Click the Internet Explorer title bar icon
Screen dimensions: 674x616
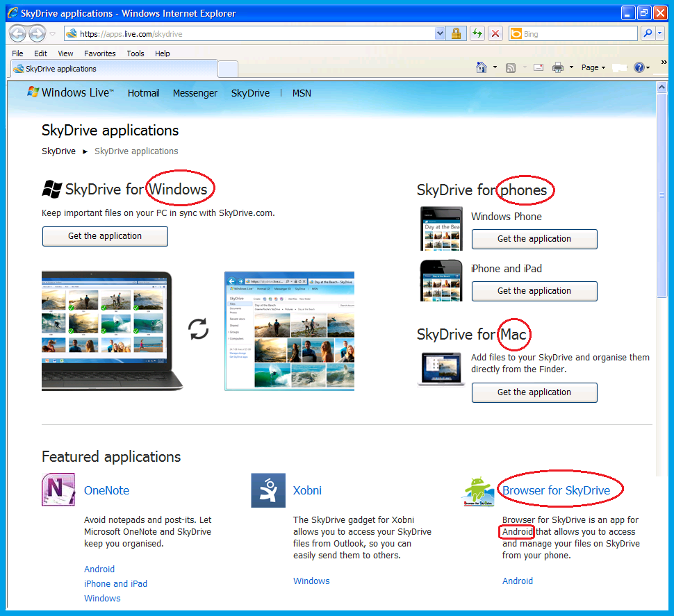13,13
